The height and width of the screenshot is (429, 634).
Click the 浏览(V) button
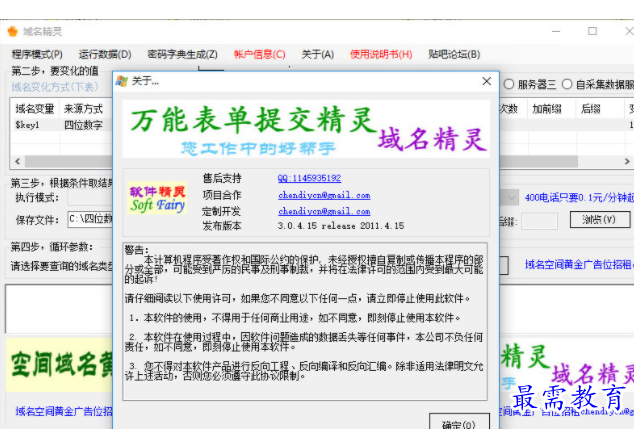click(600, 220)
